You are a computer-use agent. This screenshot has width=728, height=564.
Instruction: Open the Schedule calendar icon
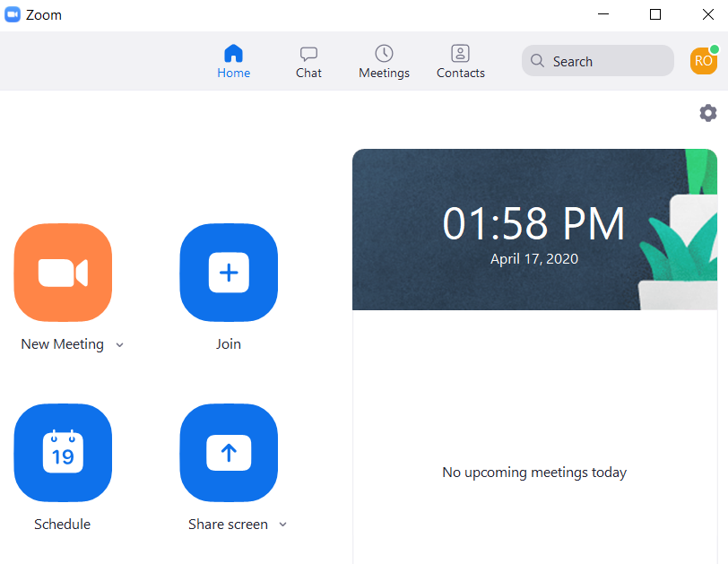(63, 453)
